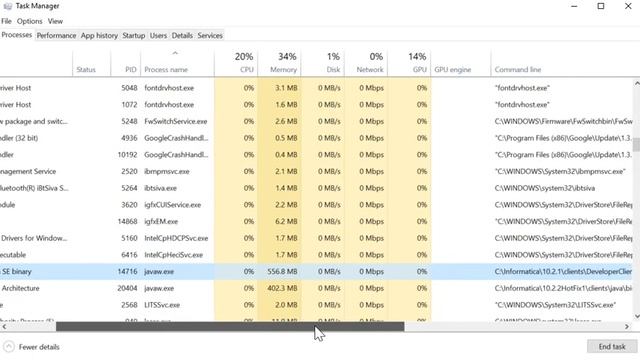The height and width of the screenshot is (360, 640).
Task: Select the fontdrvhost.exe row with PID 1072
Action: point(316,104)
